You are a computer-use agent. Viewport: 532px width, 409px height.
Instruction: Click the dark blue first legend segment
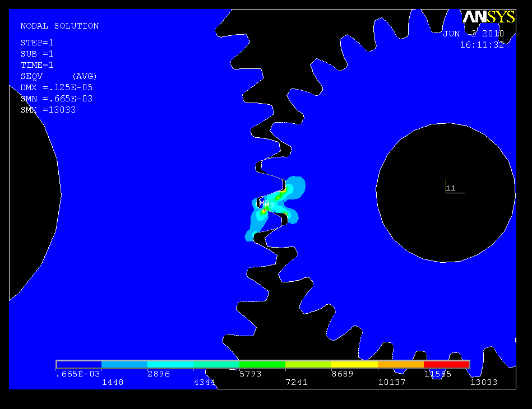(x=79, y=365)
